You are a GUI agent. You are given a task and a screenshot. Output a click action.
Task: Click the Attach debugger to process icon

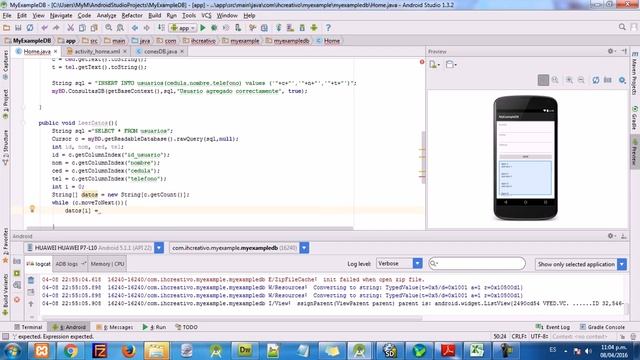(x=238, y=28)
